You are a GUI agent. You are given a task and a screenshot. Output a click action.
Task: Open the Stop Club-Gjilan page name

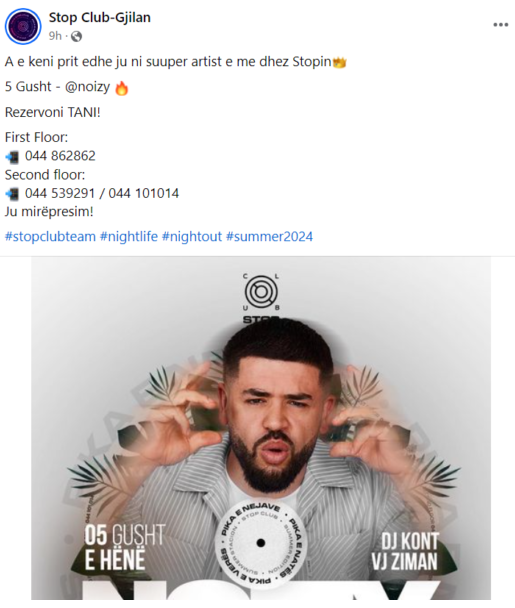tap(100, 17)
